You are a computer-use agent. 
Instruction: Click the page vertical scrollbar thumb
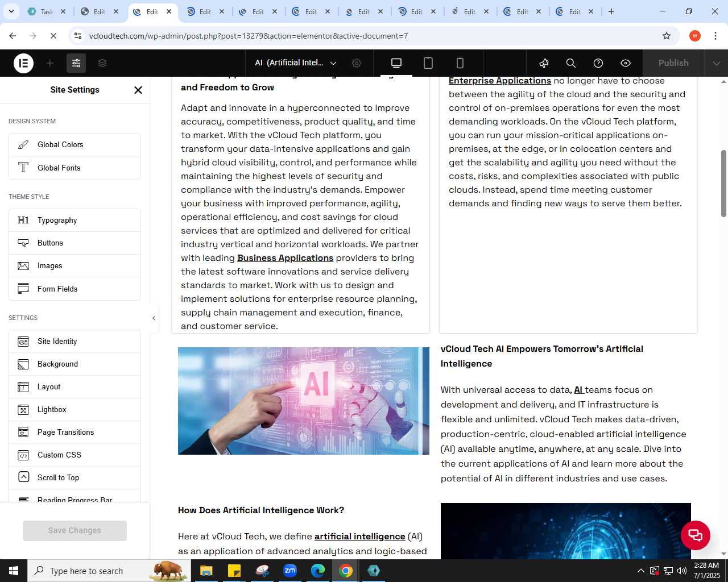point(723,183)
